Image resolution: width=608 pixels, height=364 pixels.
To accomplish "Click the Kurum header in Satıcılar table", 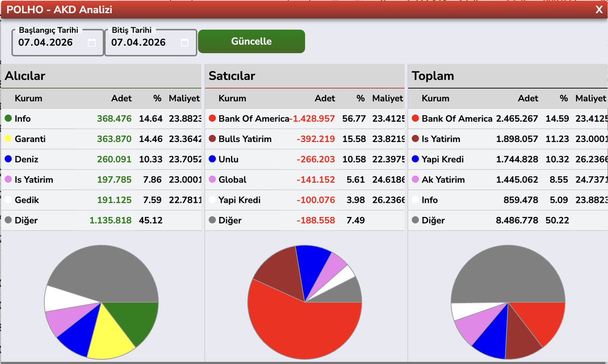I will [x=232, y=98].
